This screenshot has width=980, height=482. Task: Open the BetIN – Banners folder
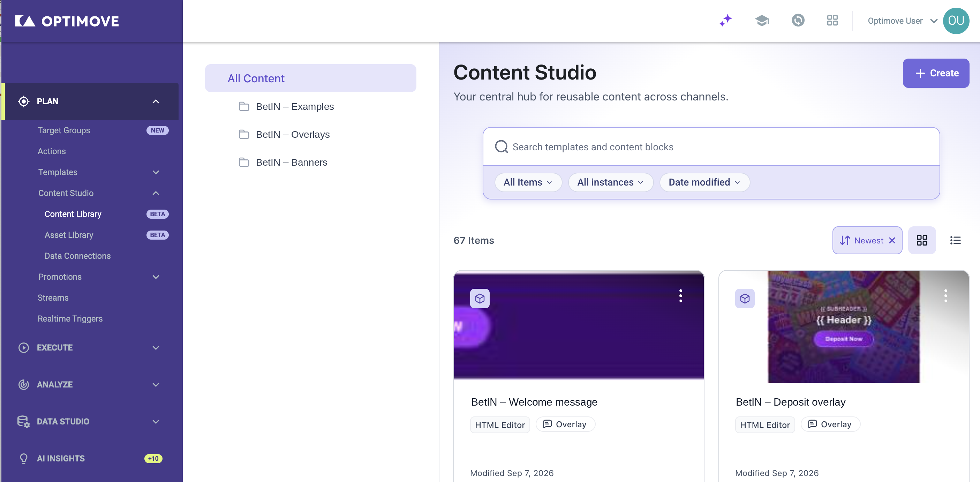292,163
